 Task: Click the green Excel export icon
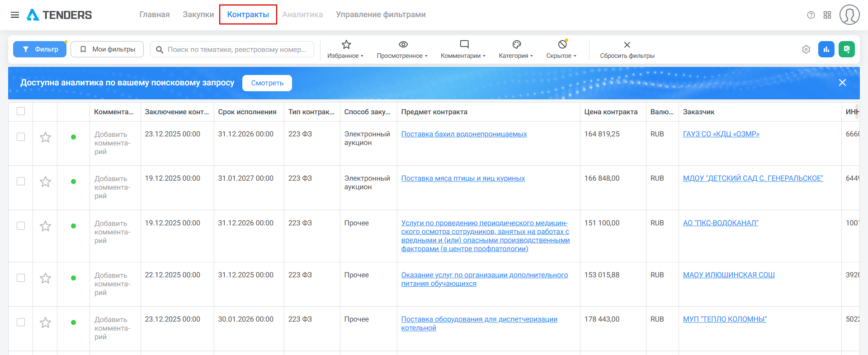(x=846, y=49)
